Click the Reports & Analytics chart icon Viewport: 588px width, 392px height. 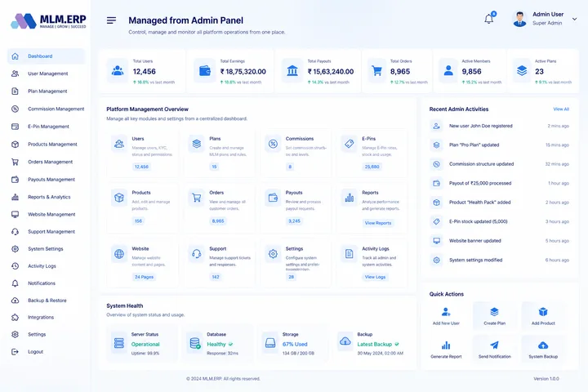pos(15,197)
